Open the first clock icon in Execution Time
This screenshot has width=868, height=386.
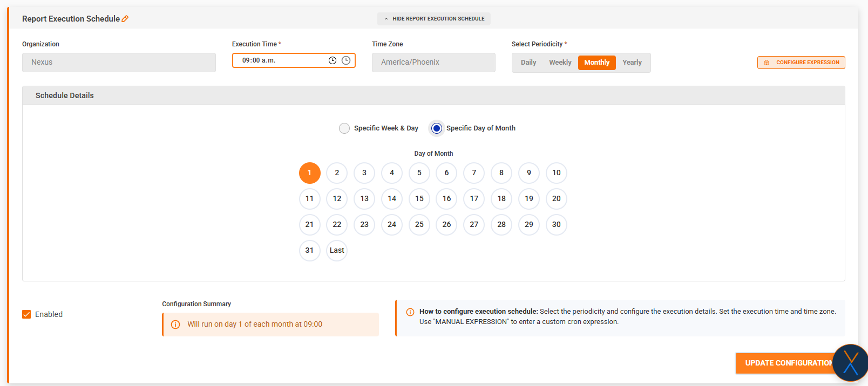pyautogui.click(x=333, y=60)
